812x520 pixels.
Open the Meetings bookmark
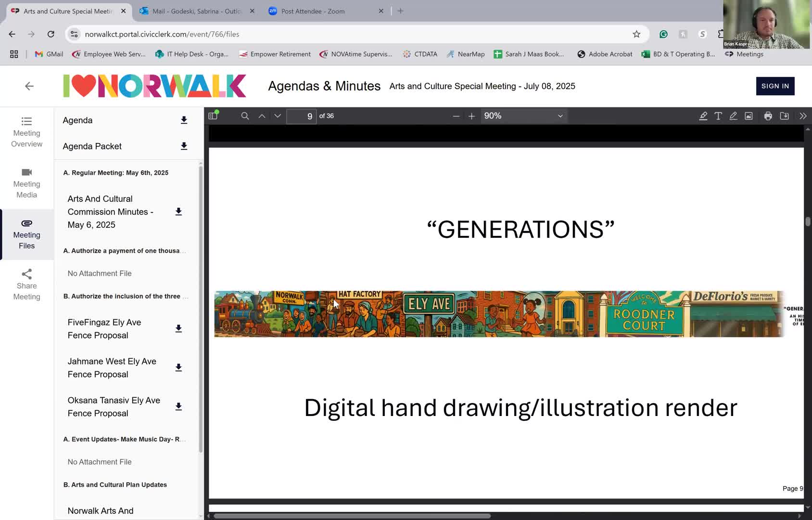pos(744,54)
